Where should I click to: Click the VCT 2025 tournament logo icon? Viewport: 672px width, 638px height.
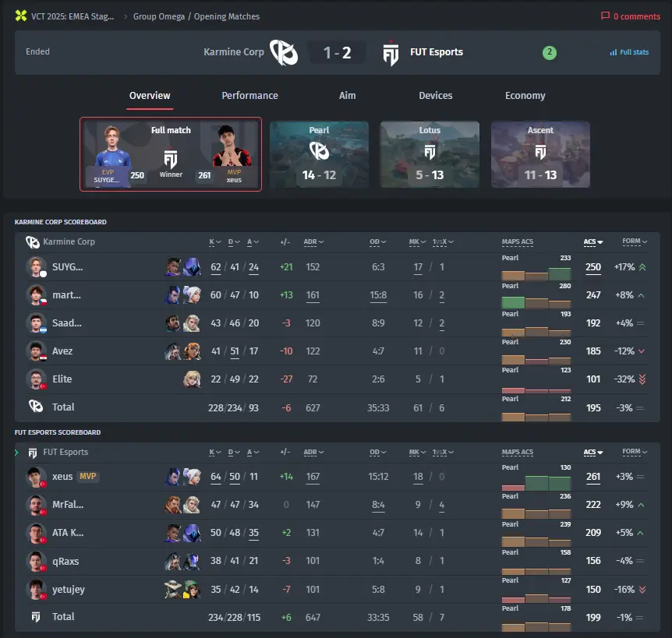pyautogui.click(x=20, y=16)
